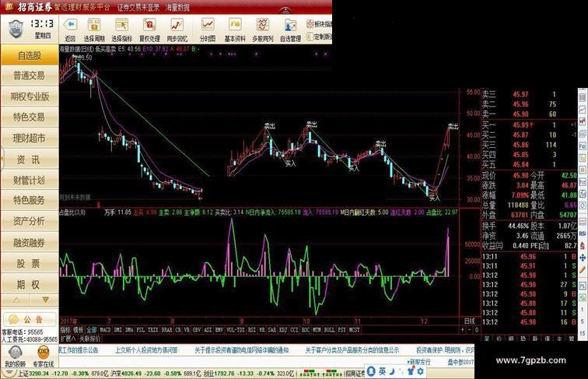This screenshot has height=379, width=588.
Task: Open the 日线 period dropdown
Action: pyautogui.click(x=470, y=321)
